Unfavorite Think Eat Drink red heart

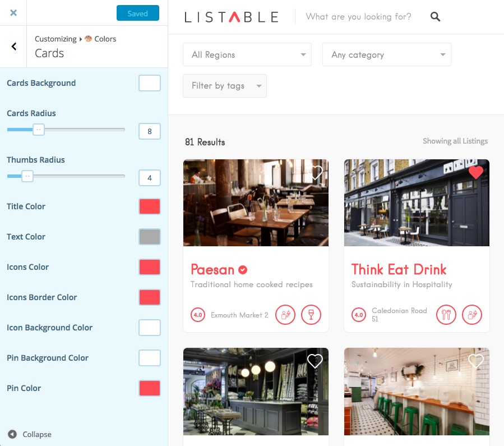(x=476, y=172)
